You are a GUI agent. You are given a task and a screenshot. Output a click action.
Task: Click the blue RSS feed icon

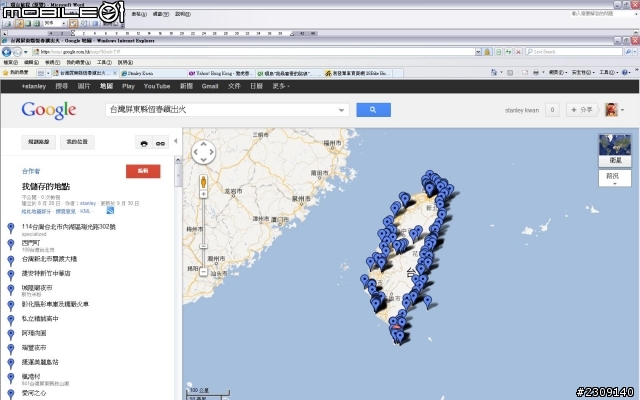[x=110, y=210]
